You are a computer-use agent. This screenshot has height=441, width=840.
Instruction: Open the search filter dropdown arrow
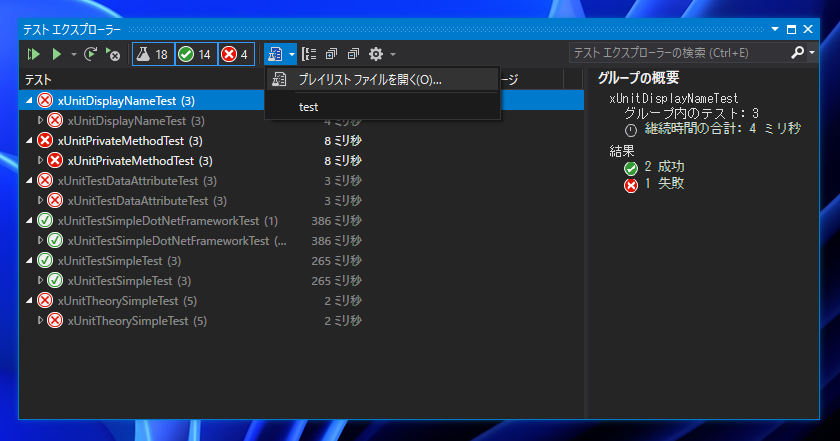[812, 53]
